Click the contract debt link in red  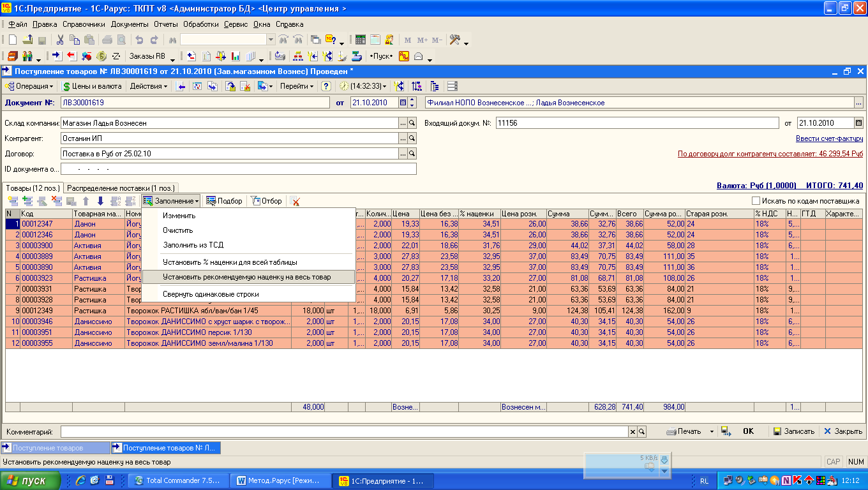coord(770,154)
